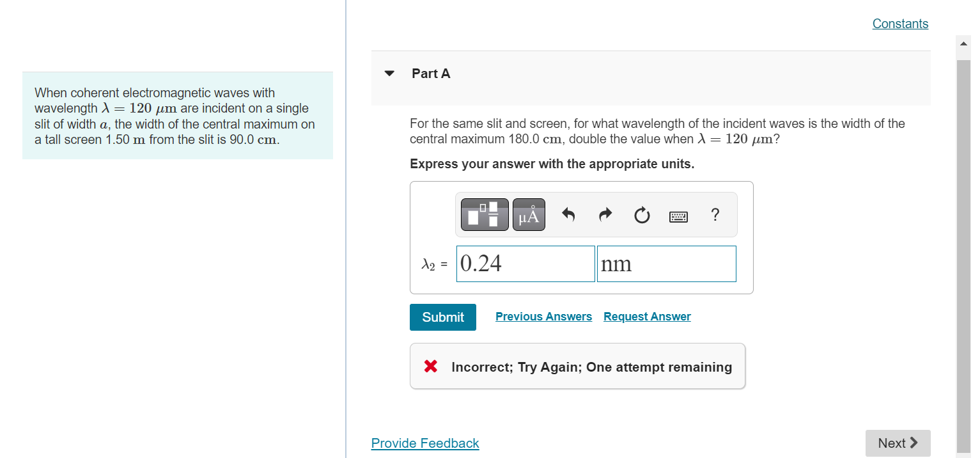Undo the last answer entry

[568, 214]
